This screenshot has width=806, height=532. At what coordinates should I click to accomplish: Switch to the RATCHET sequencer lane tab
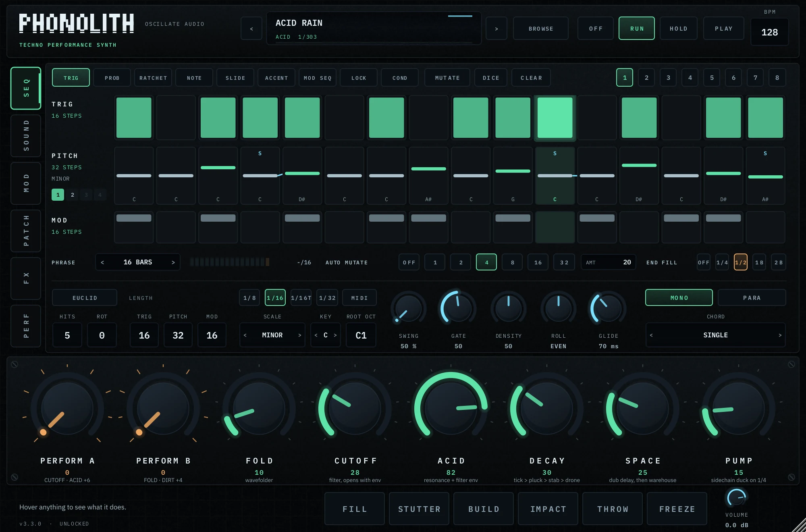tap(153, 78)
